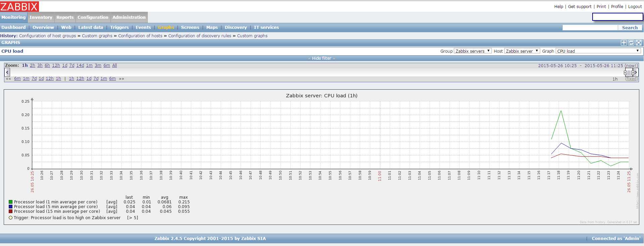Screen dimensions: 644x246
Task: Open the Events submenu
Action: (x=143, y=28)
